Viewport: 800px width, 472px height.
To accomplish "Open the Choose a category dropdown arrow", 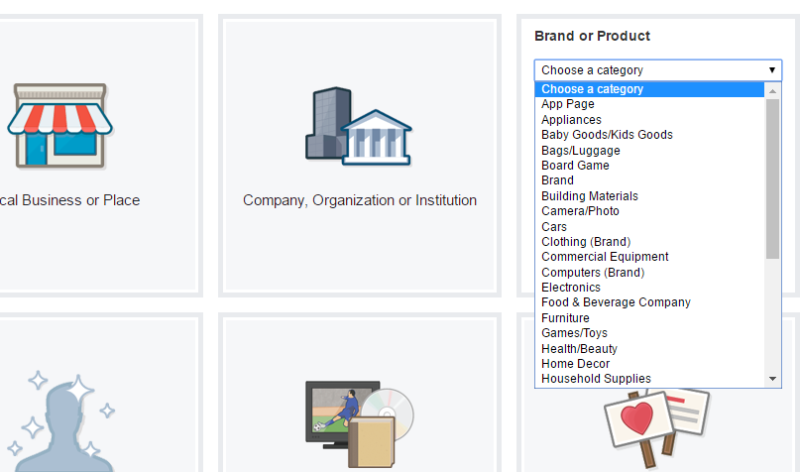I will (772, 70).
